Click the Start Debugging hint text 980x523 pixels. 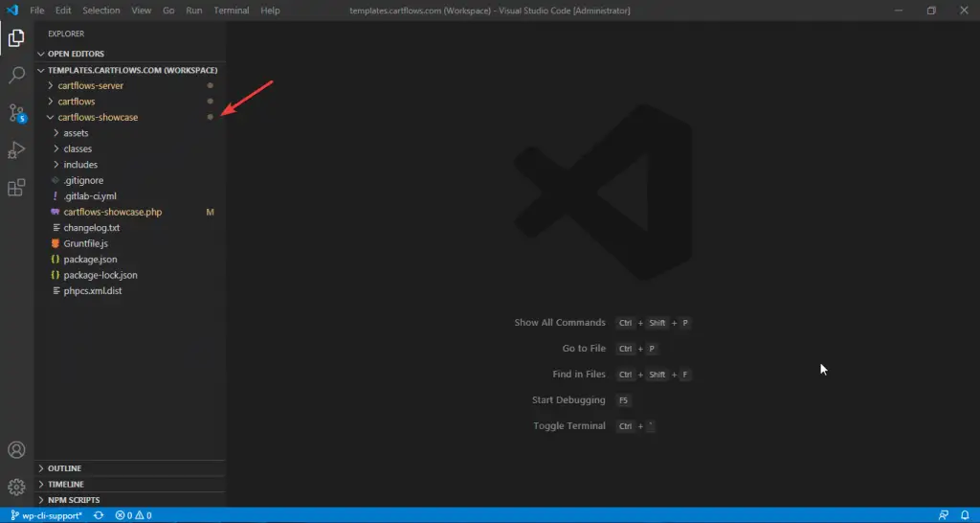tap(568, 399)
